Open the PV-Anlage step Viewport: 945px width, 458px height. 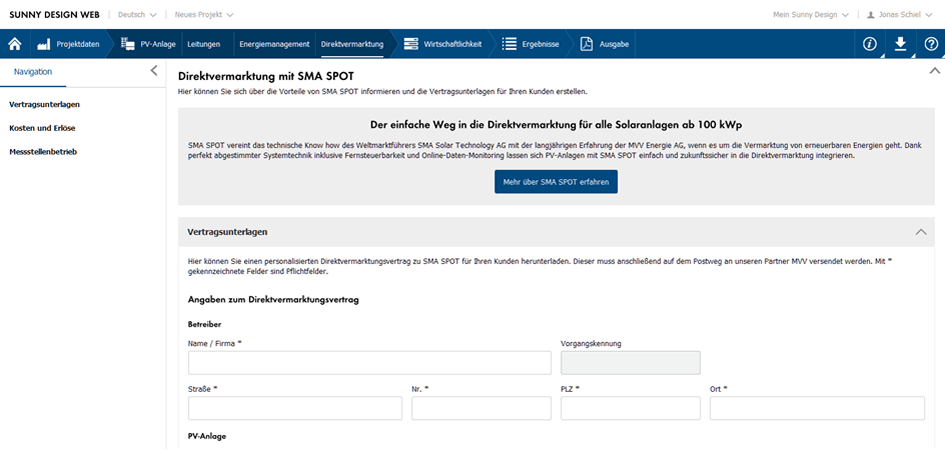click(150, 44)
